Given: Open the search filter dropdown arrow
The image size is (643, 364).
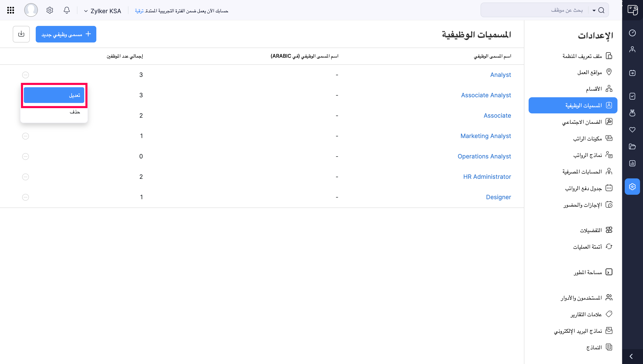Looking at the screenshot, I should pyautogui.click(x=593, y=10).
